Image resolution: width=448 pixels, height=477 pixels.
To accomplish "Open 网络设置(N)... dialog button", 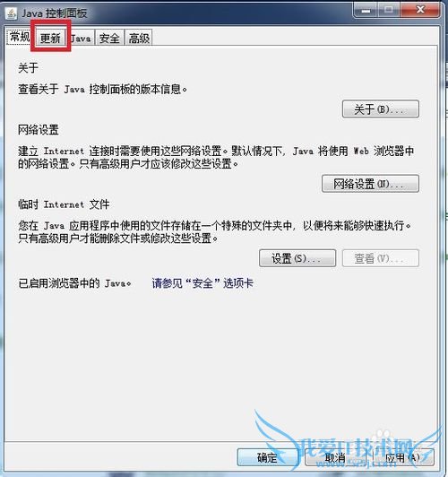I will pos(370,184).
